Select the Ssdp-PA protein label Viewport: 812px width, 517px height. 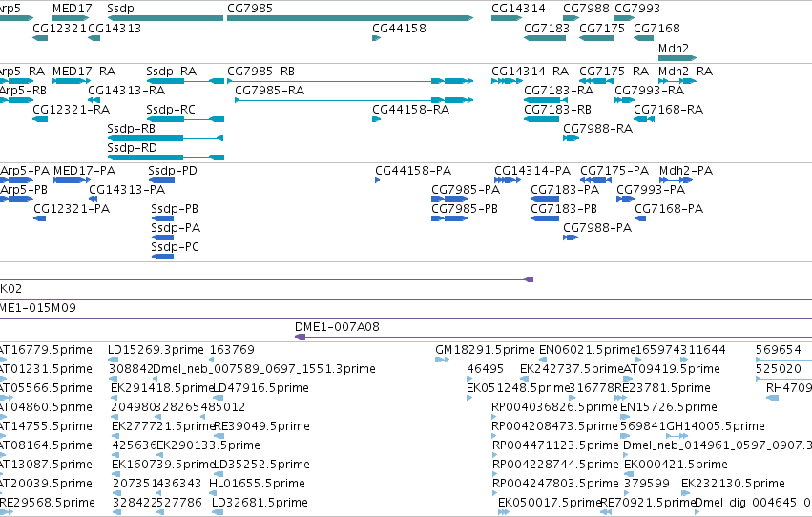pos(176,228)
